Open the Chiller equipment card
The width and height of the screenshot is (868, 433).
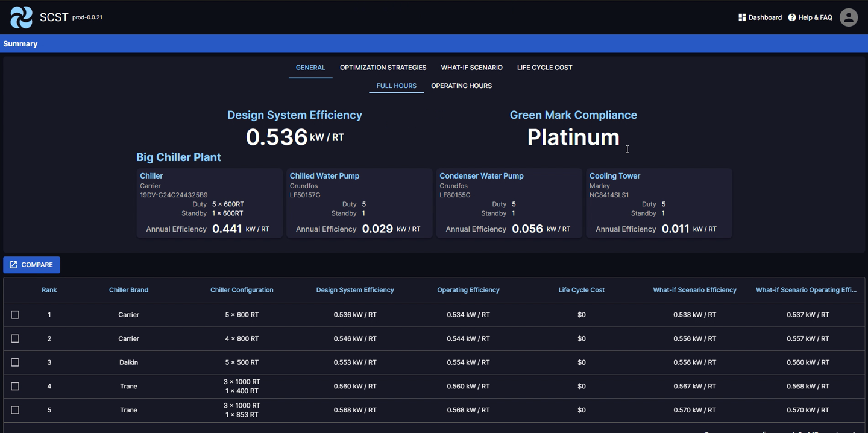pyautogui.click(x=209, y=203)
